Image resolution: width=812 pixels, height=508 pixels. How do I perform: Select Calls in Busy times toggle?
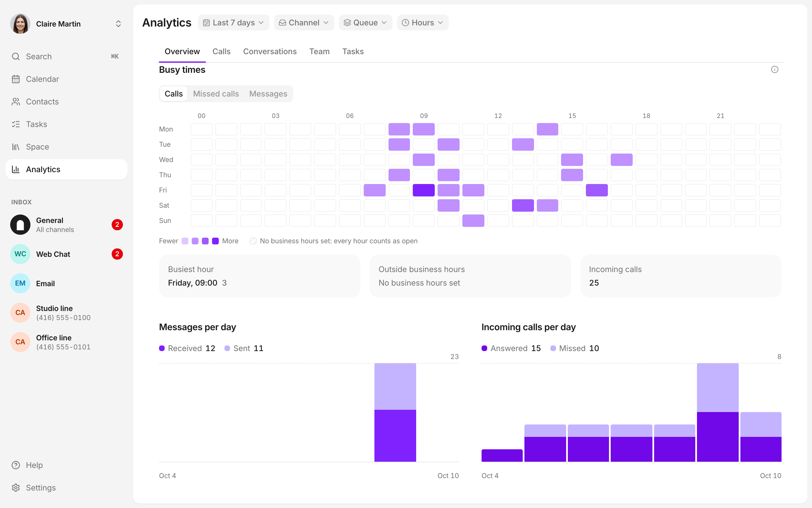(x=173, y=94)
